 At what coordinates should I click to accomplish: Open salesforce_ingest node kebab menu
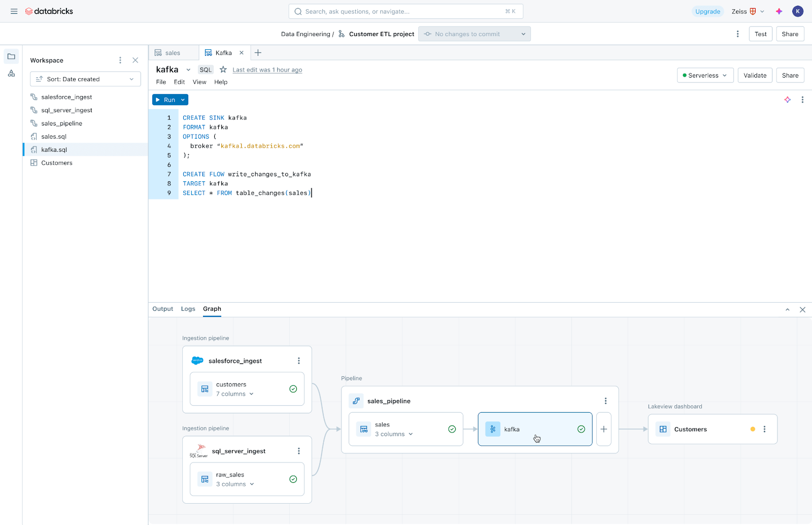pyautogui.click(x=298, y=361)
